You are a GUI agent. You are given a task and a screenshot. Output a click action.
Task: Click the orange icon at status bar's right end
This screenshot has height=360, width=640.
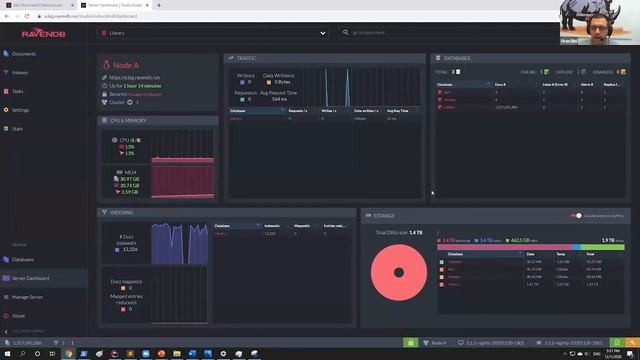[632, 343]
